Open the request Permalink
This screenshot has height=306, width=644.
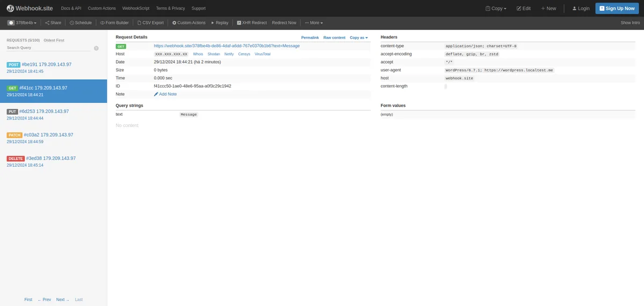click(x=310, y=38)
